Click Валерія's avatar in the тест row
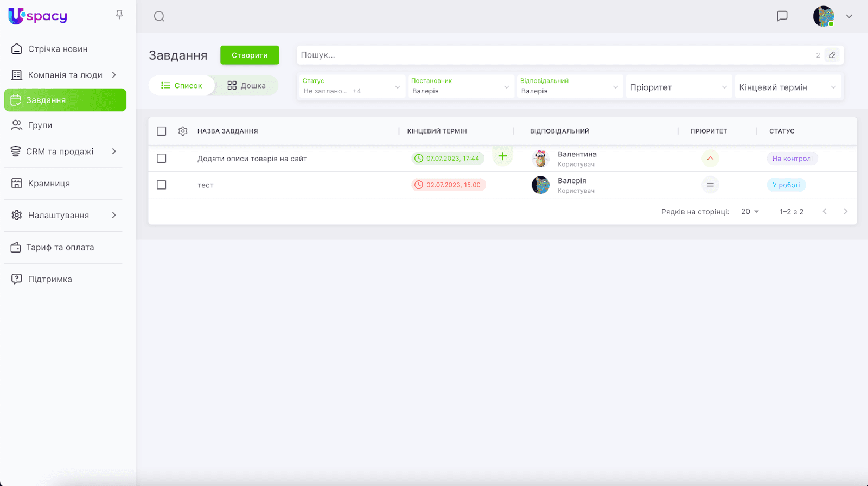The width and height of the screenshot is (868, 486). tap(540, 185)
